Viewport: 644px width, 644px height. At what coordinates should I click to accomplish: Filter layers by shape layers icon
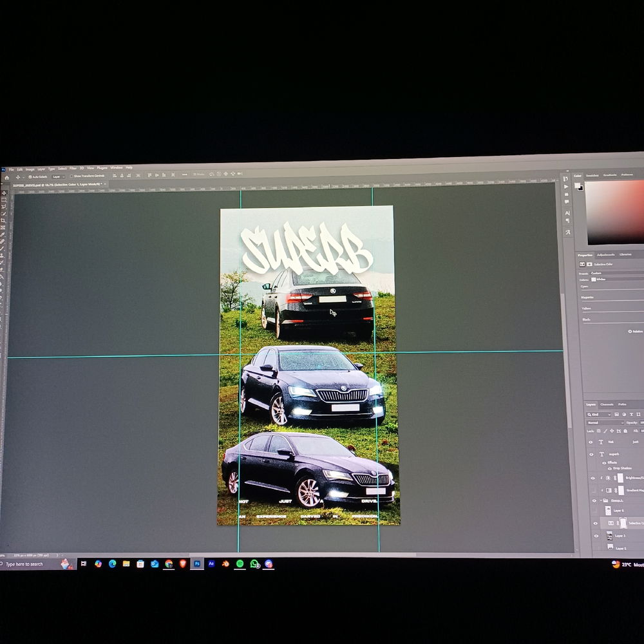[638, 414]
